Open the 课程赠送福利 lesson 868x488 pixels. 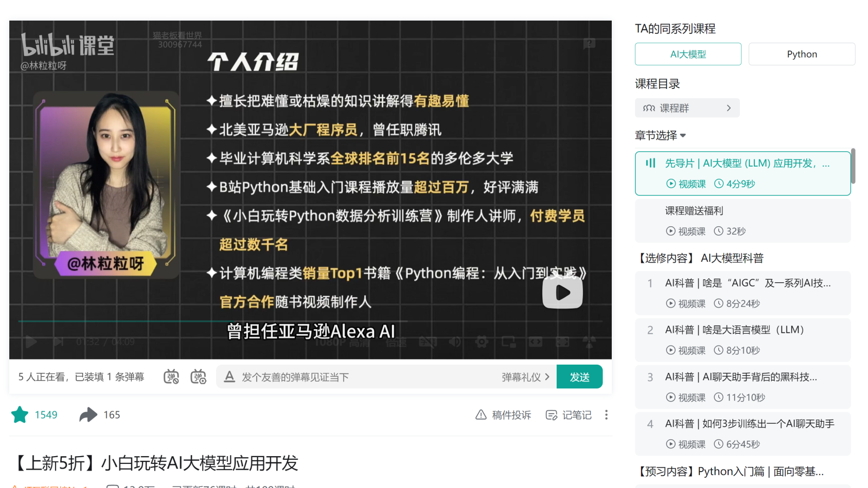tap(742, 221)
